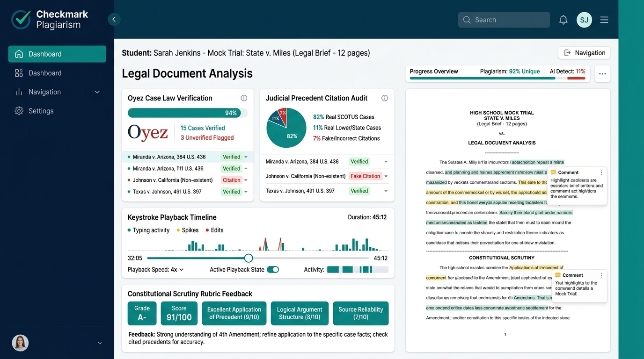Click the Score 91/100 tile
This screenshot has width=644, height=359.
(x=179, y=313)
